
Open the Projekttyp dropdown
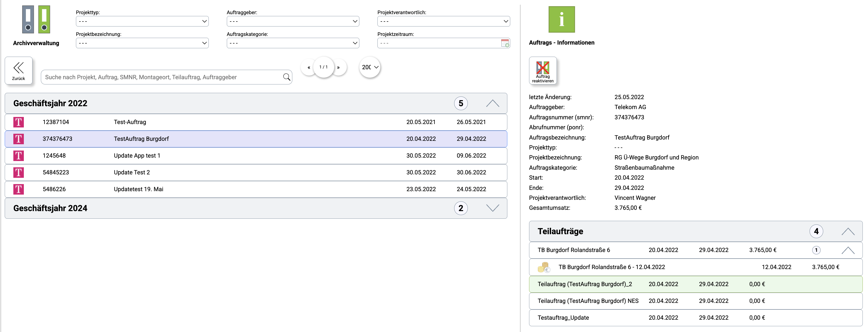click(142, 21)
